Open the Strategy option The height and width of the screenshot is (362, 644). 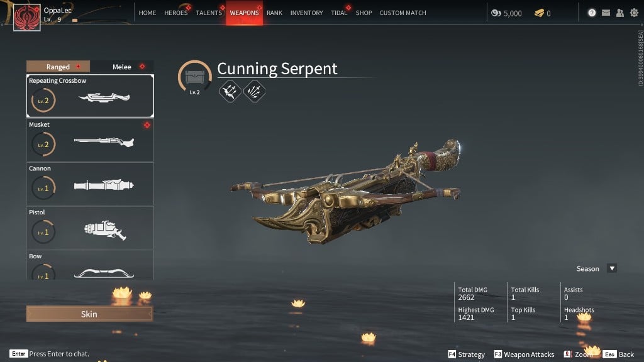point(466,354)
